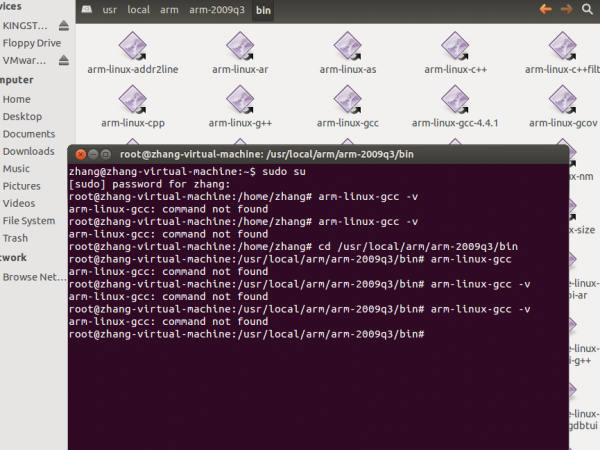
Task: Eject the KINGST... drive
Action: (x=64, y=25)
